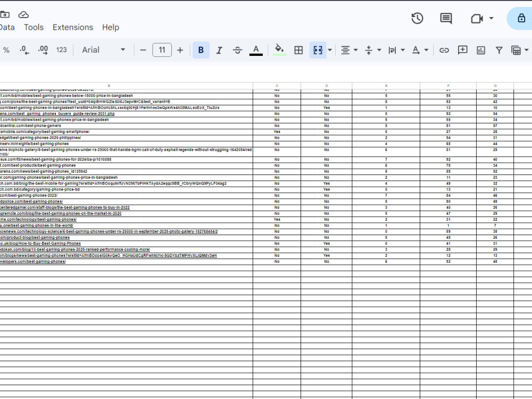
Task: Decrease decimal places
Action: (24, 50)
